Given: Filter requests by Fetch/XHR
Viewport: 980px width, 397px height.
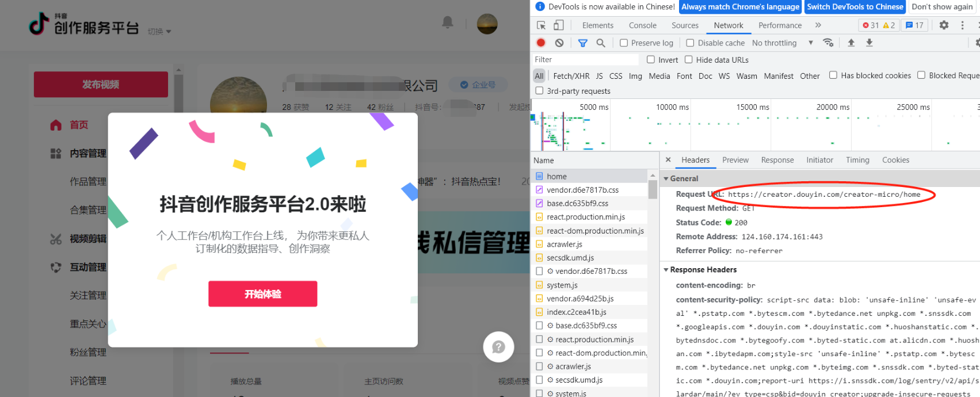Looking at the screenshot, I should coord(571,75).
